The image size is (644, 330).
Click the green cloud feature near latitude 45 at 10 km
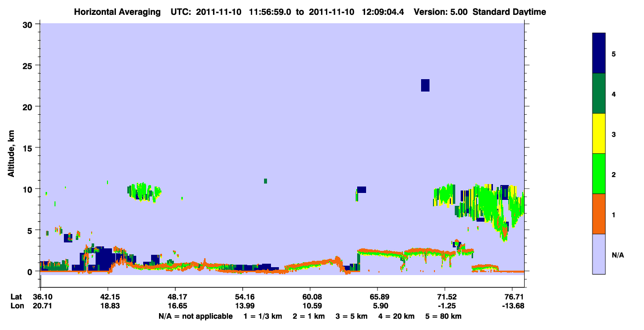pyautogui.click(x=144, y=191)
